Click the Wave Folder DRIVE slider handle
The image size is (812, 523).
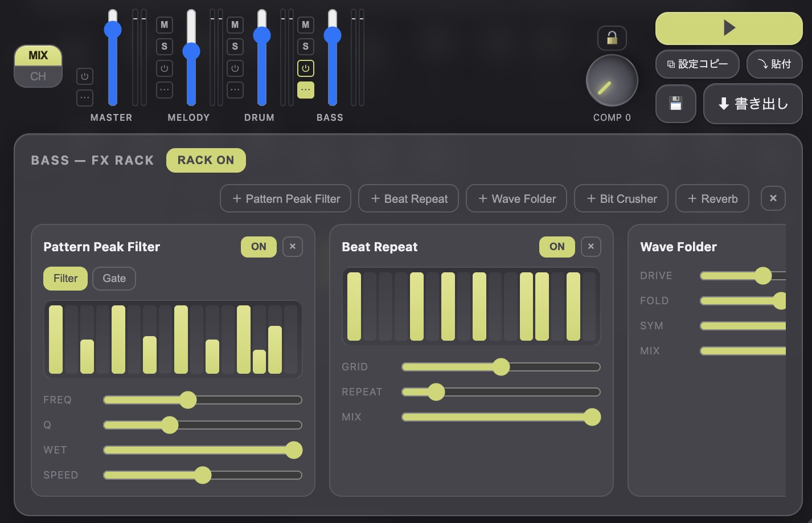(x=763, y=276)
